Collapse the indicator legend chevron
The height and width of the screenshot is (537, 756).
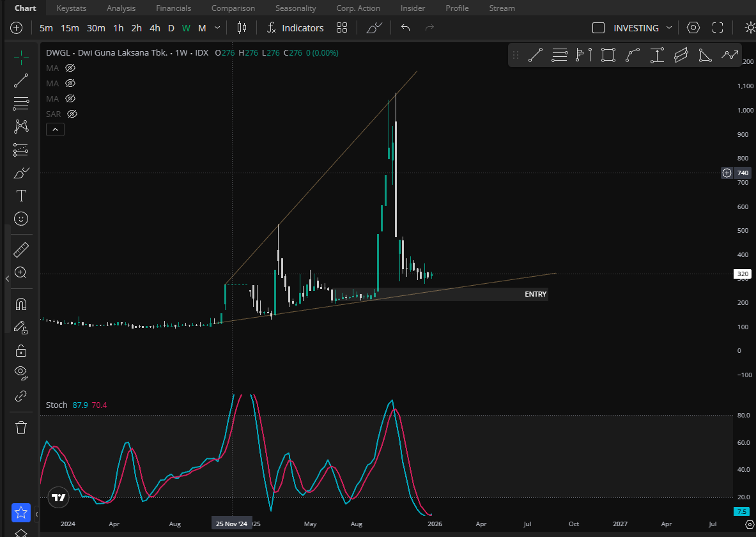(x=55, y=130)
